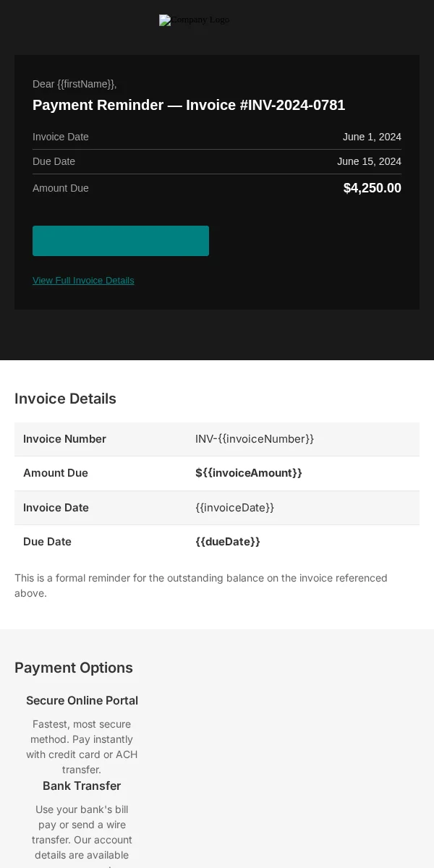Click the Fastest, most secure method description
This screenshot has height=868, width=434.
tap(82, 747)
